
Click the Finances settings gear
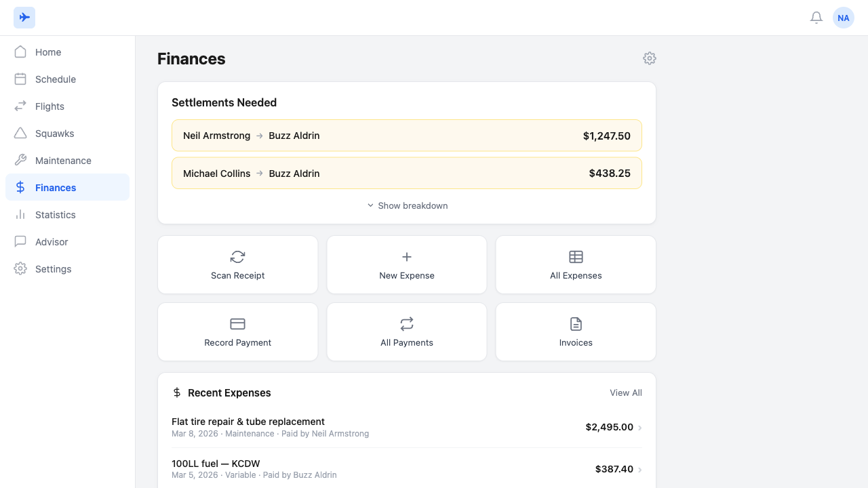pos(649,58)
